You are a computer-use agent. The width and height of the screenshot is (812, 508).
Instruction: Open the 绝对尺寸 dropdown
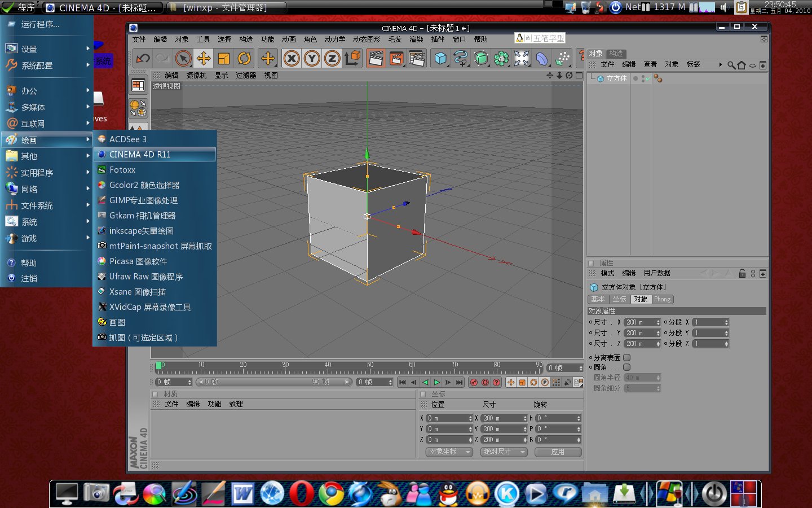504,452
